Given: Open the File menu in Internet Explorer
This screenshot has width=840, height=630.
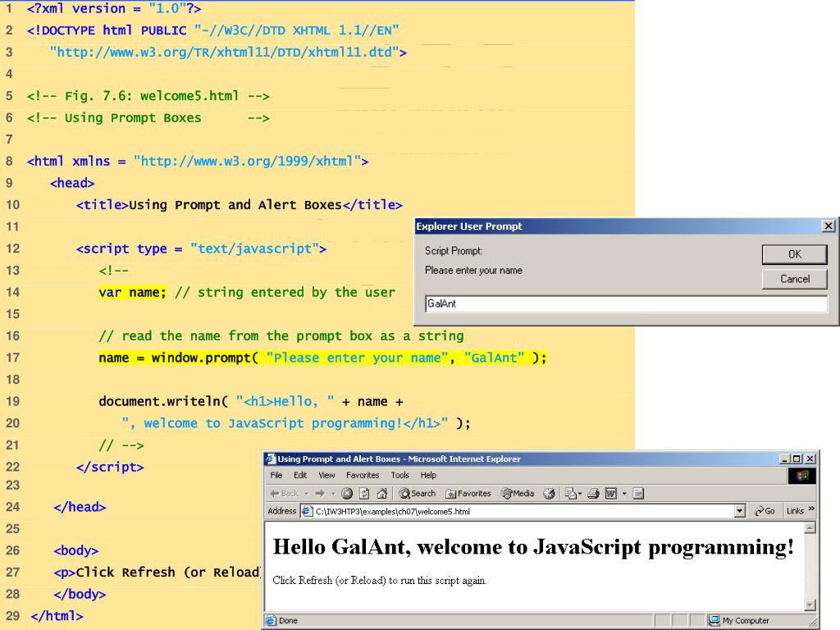Looking at the screenshot, I should point(276,475).
